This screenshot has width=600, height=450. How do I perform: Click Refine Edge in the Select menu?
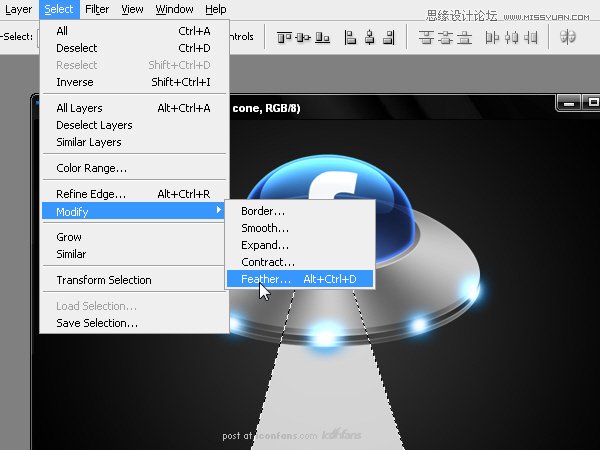pyautogui.click(x=91, y=194)
